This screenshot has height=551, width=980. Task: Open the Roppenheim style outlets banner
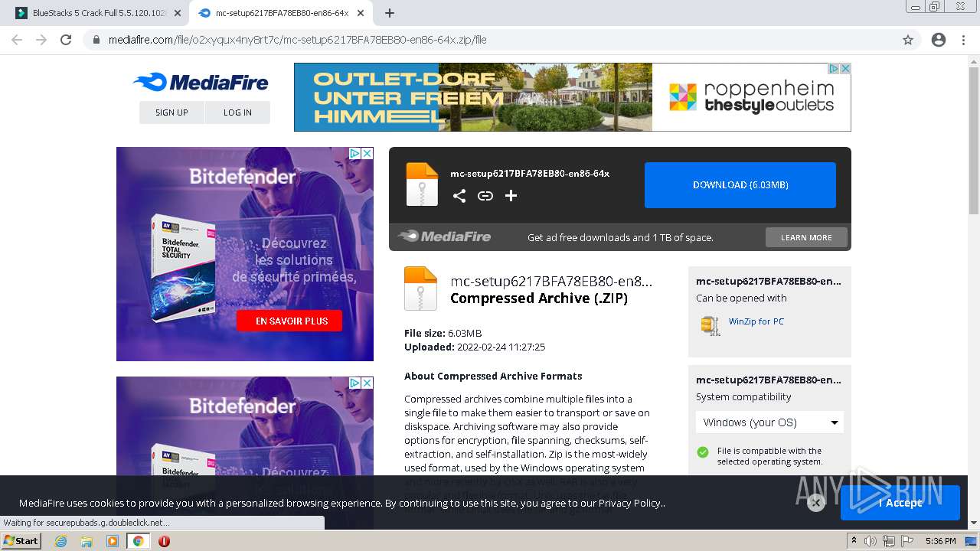[573, 97]
